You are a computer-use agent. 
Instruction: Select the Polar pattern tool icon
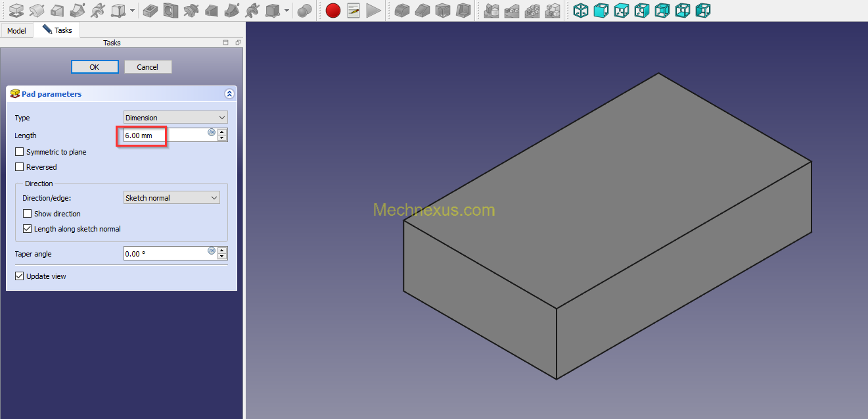click(532, 11)
